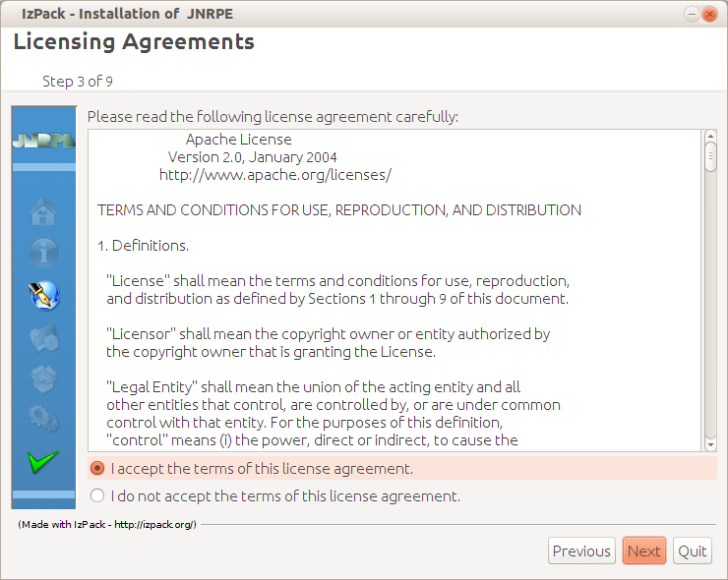Select "I do not accept the terms" option
This screenshot has height=580, width=728.
pyautogui.click(x=97, y=495)
